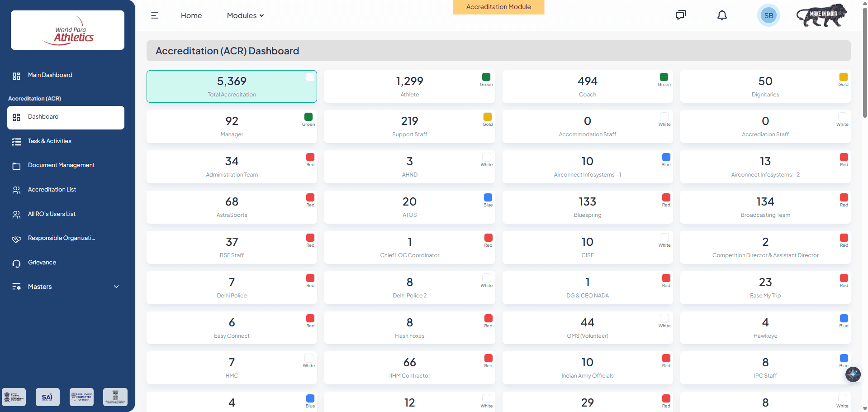The height and width of the screenshot is (412, 868).
Task: Click the Accreditation Module banner button
Action: (498, 7)
